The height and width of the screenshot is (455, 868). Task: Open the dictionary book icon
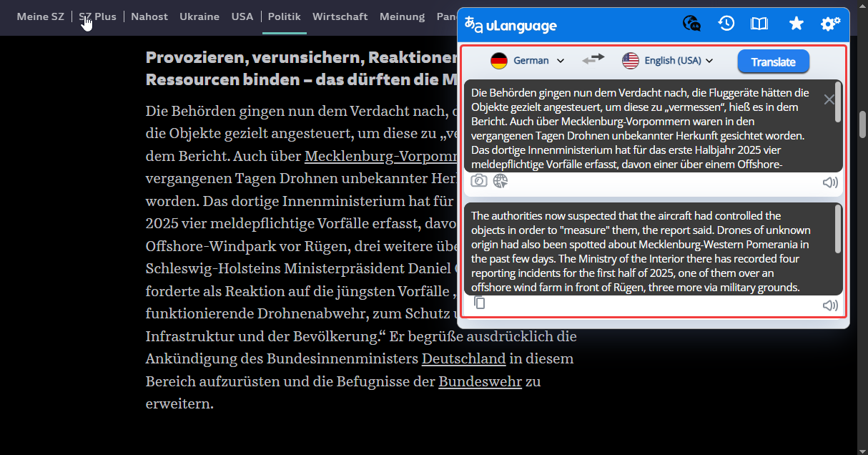point(759,24)
